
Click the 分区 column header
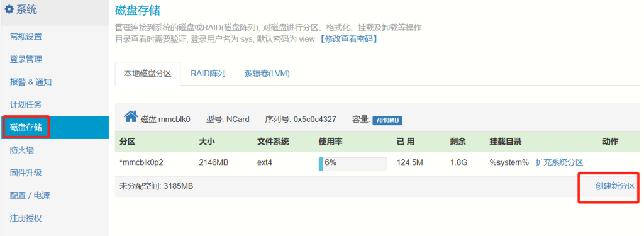127,142
